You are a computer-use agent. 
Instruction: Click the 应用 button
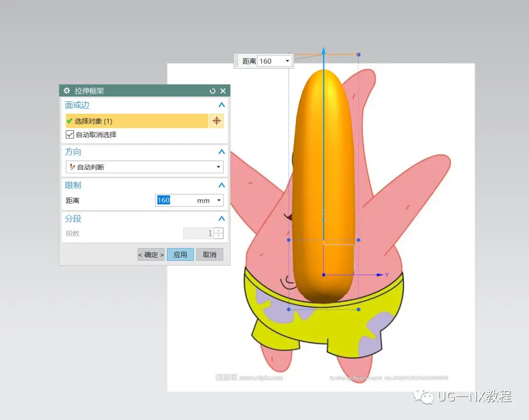tap(180, 254)
